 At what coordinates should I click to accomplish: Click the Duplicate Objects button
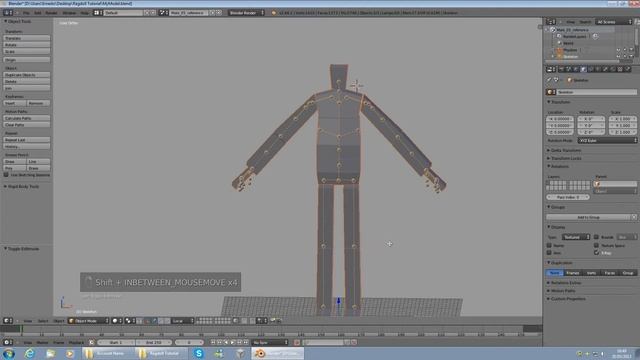[27, 75]
